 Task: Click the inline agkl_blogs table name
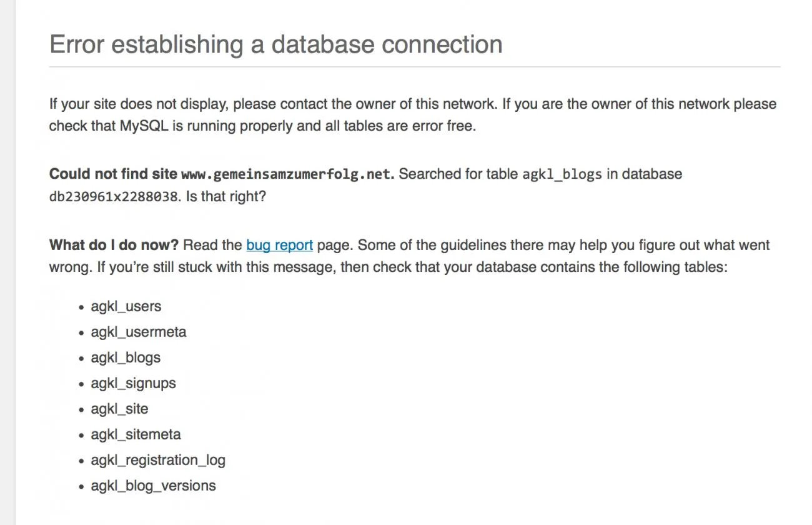click(562, 174)
